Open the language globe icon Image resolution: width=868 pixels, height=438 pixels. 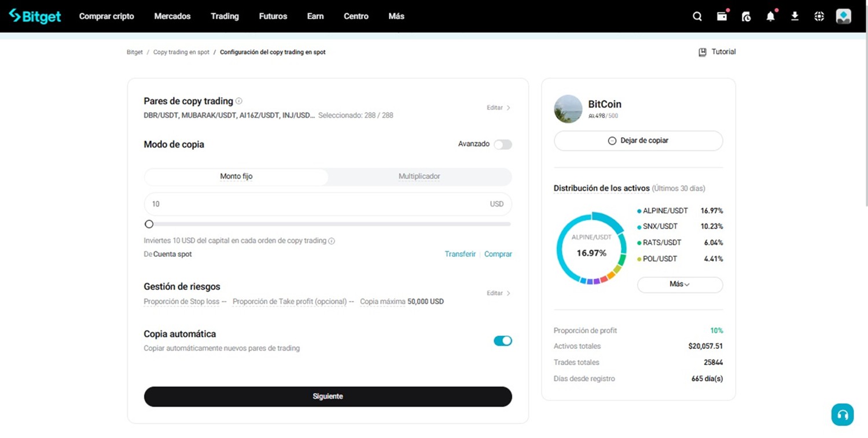click(819, 16)
